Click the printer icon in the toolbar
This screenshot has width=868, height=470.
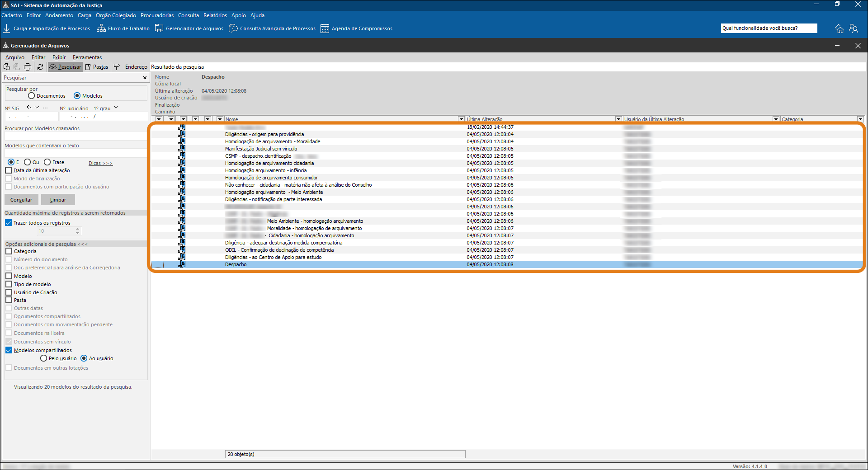(x=28, y=67)
